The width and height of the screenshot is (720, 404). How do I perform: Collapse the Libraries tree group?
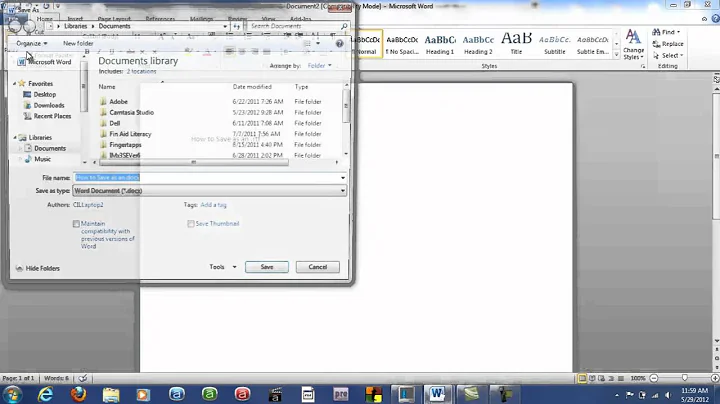pyautogui.click(x=14, y=137)
